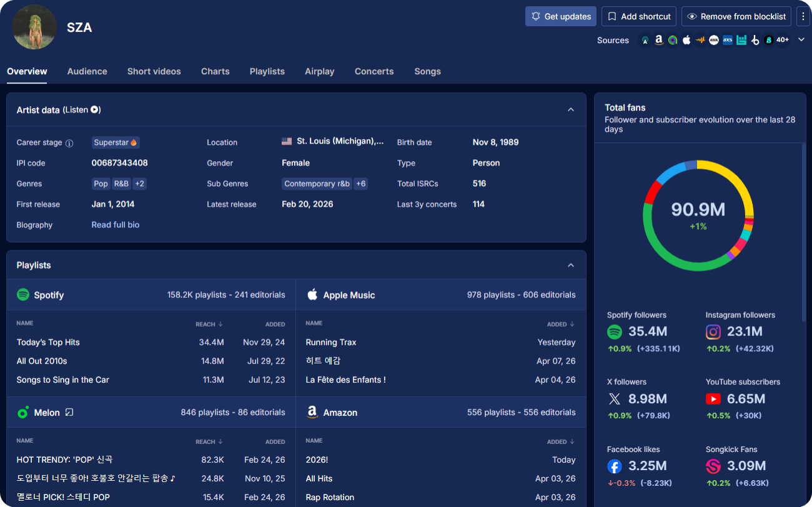The image size is (812, 507).
Task: Select the Facebook likes icon
Action: click(x=615, y=466)
